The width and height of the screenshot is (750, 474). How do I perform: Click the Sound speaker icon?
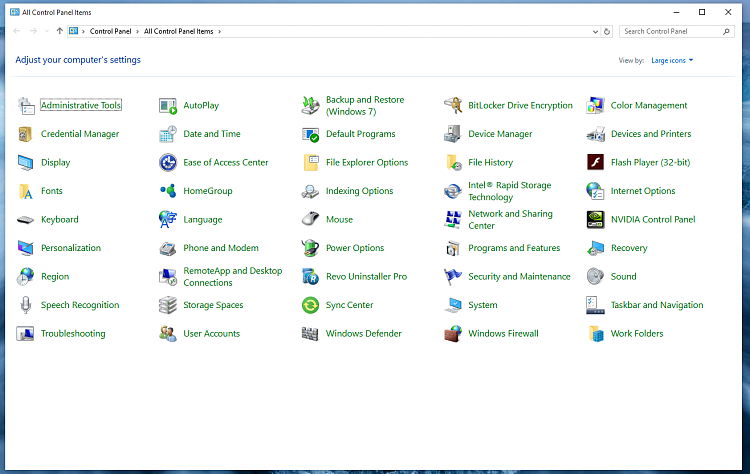coord(596,276)
